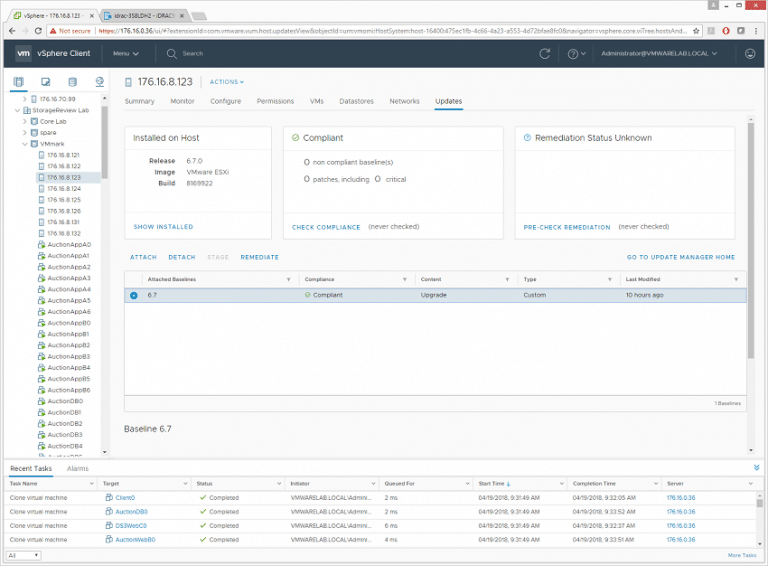
Task: Click PRE-CHECK REMEDIATION link
Action: 567,227
